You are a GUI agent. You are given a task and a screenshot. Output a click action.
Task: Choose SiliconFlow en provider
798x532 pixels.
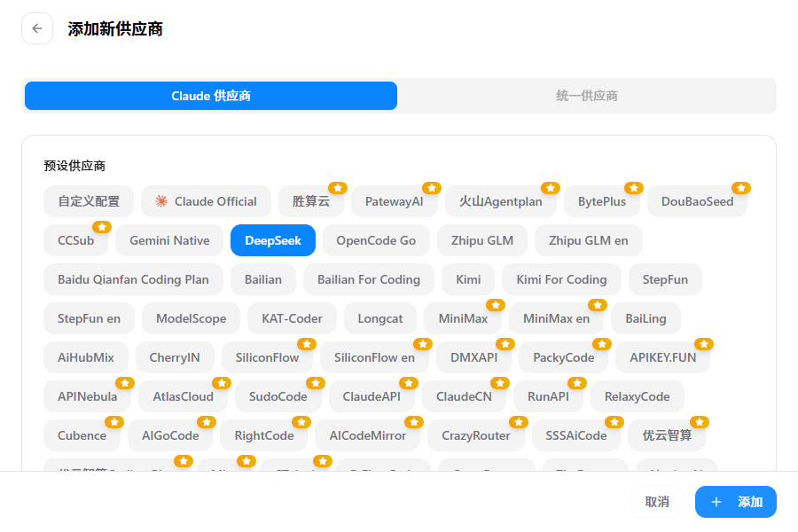pyautogui.click(x=374, y=357)
